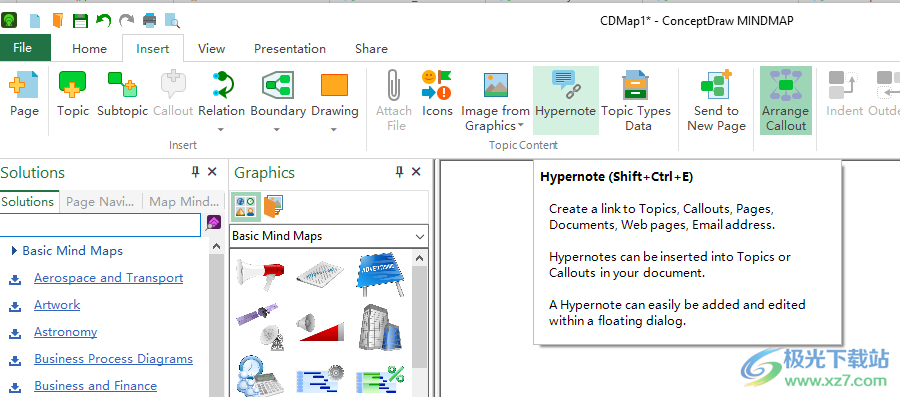
Task: Click the Solutions search magenta icon
Action: point(214,223)
